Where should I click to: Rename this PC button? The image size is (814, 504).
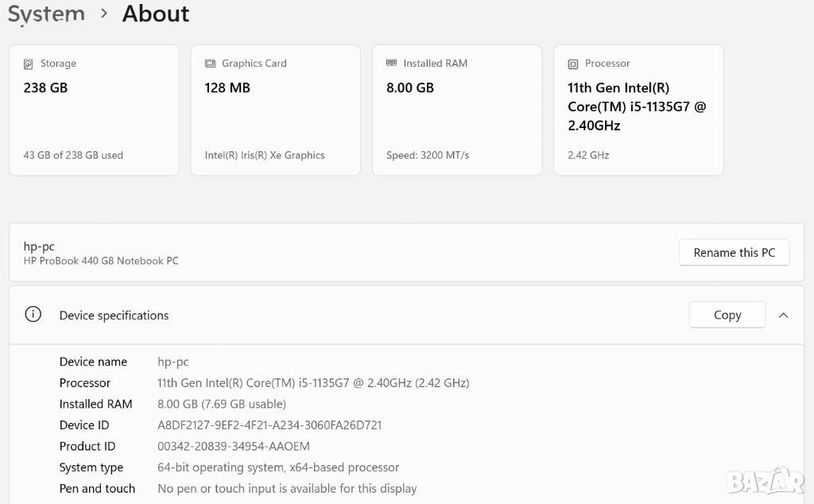point(734,253)
